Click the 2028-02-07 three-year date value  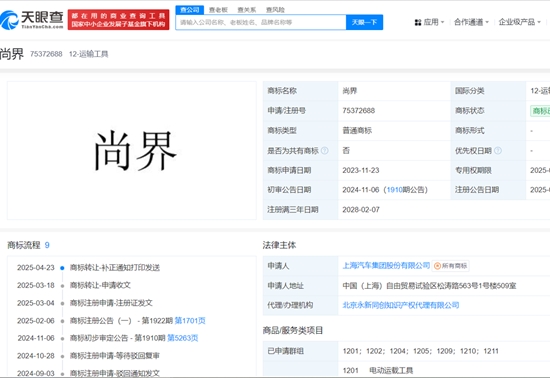click(361, 210)
